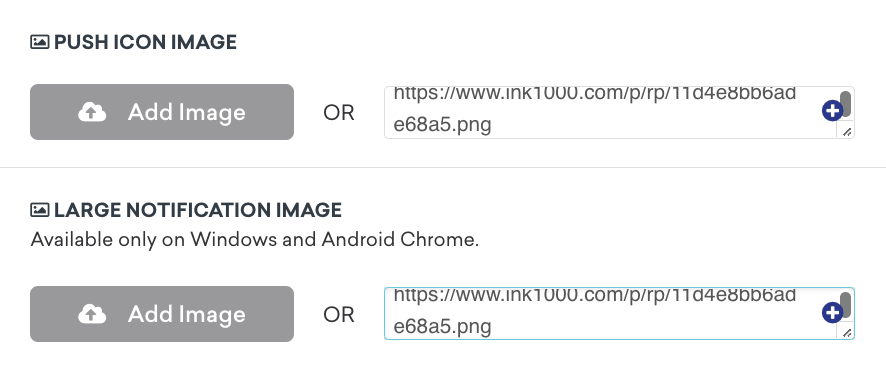Click the picture icon beside Push Icon Image
Screen dimensions: 886x375
tap(40, 42)
